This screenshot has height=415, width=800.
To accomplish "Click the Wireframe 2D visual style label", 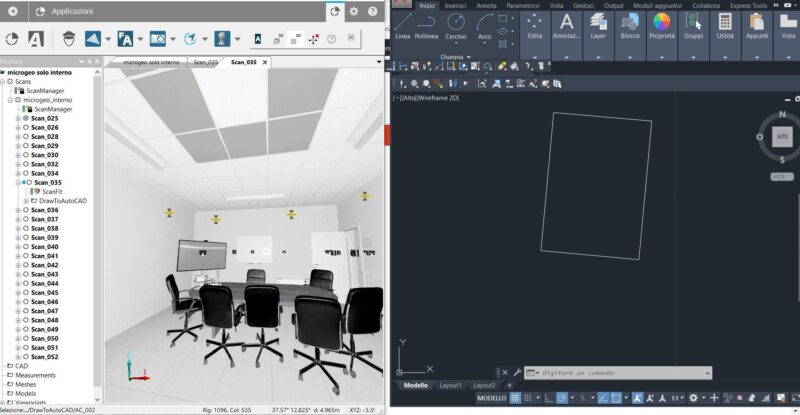I will click(x=438, y=97).
